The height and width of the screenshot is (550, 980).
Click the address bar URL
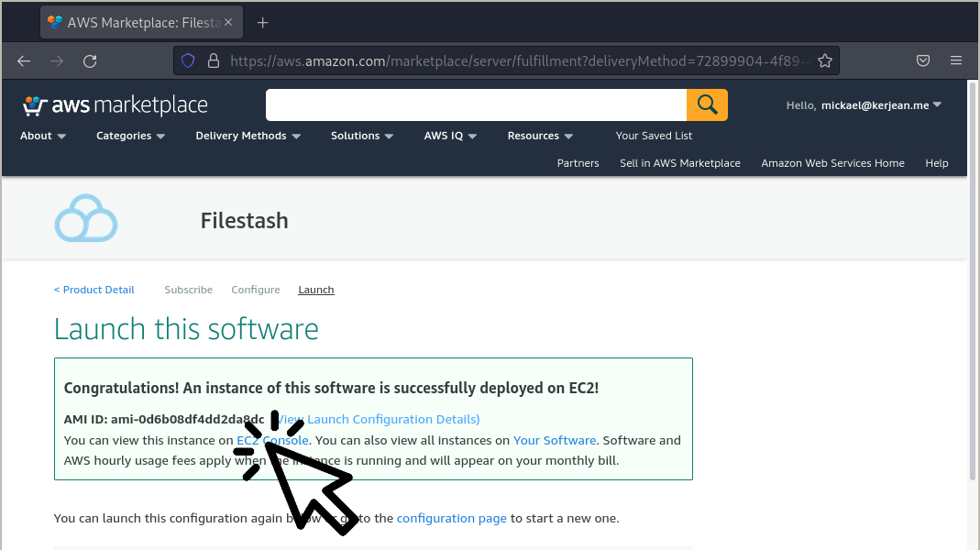click(520, 60)
